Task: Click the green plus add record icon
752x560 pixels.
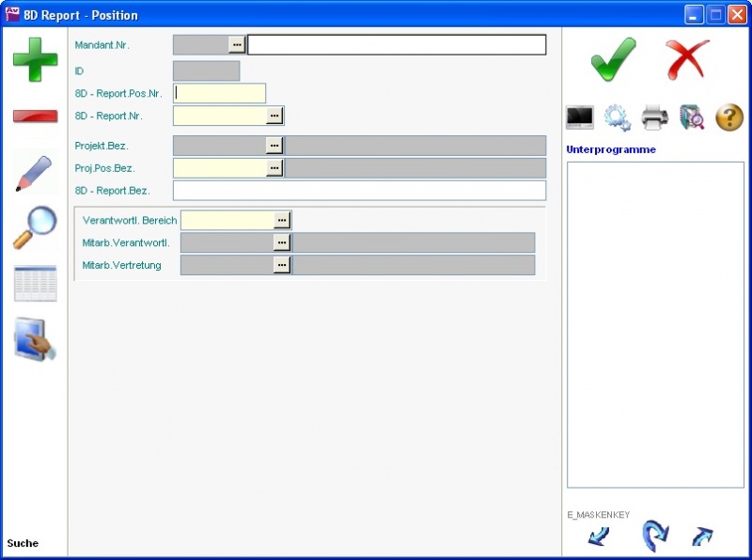Action: click(x=35, y=60)
